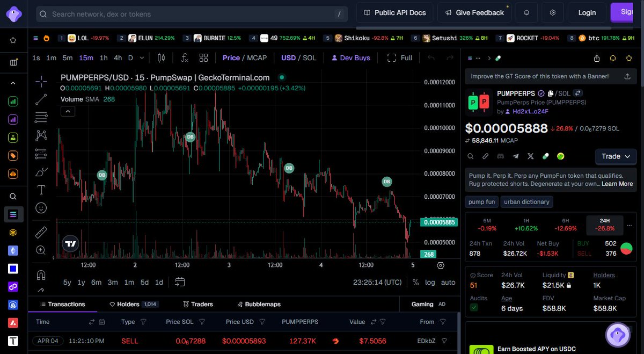This screenshot has width=644, height=354.
Task: Click the share icon in token panel
Action: tap(597, 58)
